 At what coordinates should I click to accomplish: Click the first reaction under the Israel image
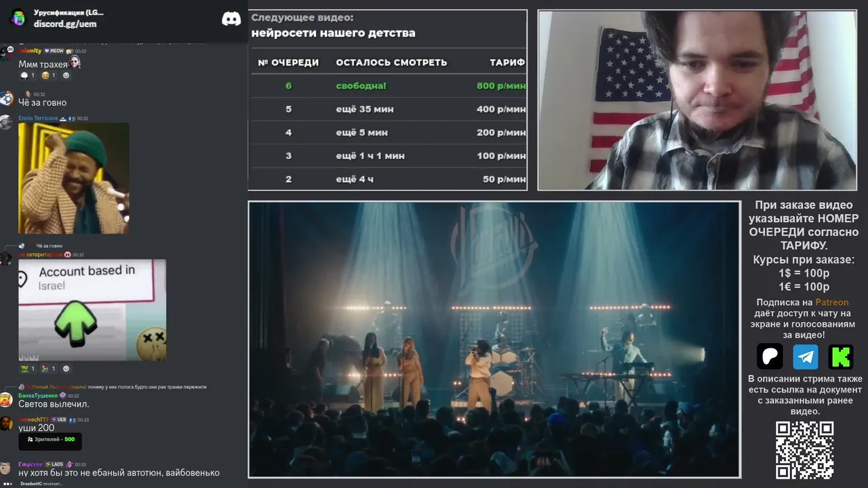(28, 369)
